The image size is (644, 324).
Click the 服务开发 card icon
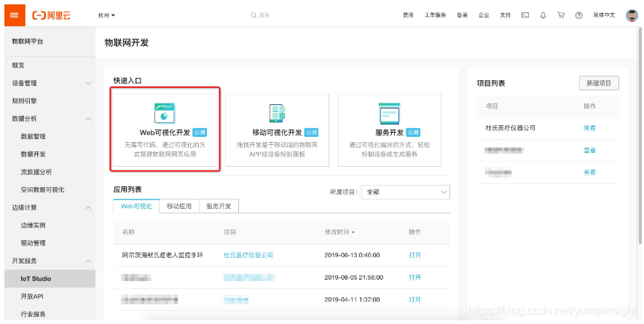[389, 114]
